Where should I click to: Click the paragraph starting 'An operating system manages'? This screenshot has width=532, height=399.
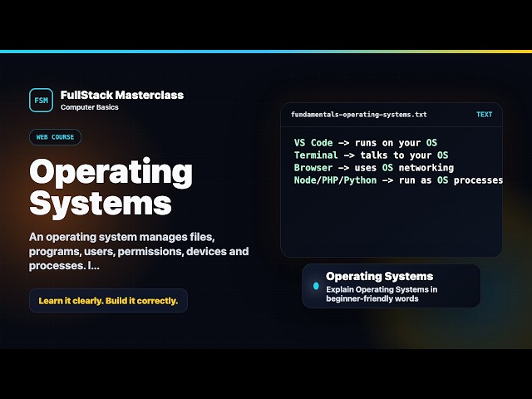point(139,251)
